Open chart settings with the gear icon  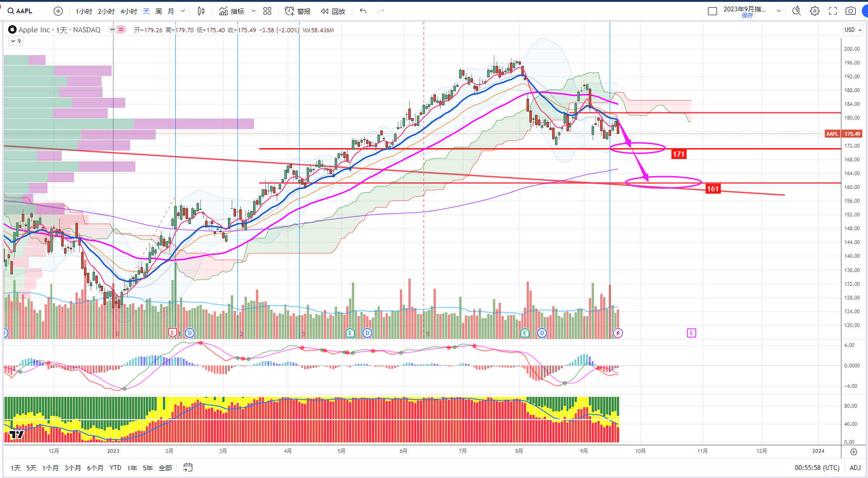click(815, 11)
